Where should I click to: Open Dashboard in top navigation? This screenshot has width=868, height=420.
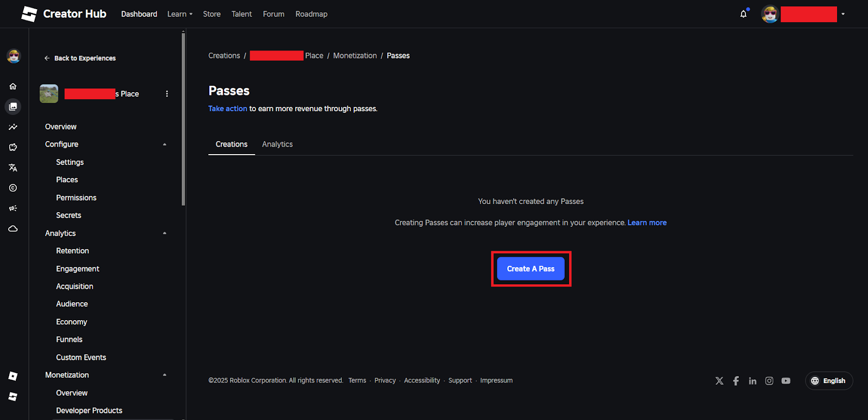[x=139, y=14]
